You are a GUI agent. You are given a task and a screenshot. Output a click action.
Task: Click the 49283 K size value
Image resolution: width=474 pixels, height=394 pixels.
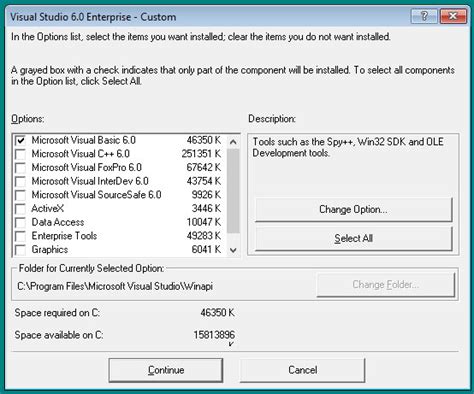[x=204, y=236]
